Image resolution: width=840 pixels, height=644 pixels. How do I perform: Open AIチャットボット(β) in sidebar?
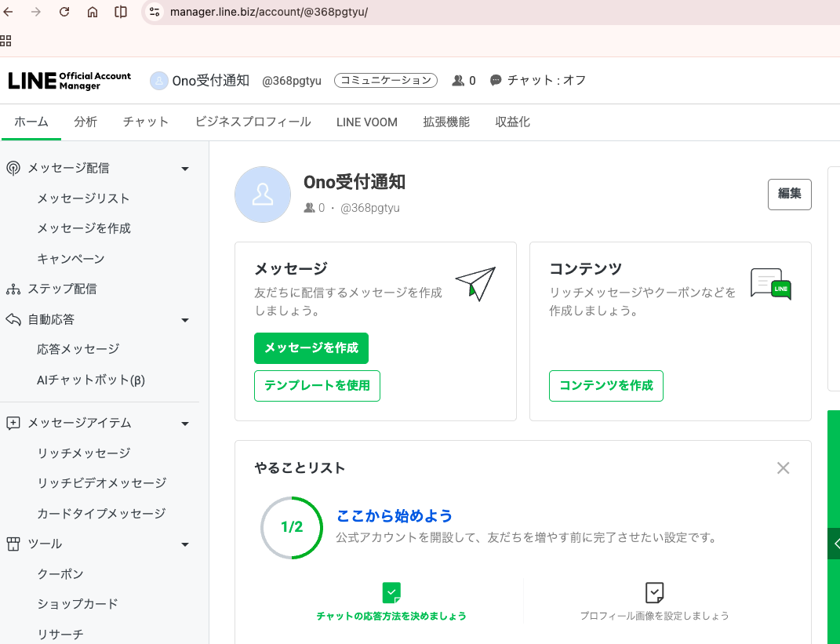pyautogui.click(x=91, y=380)
